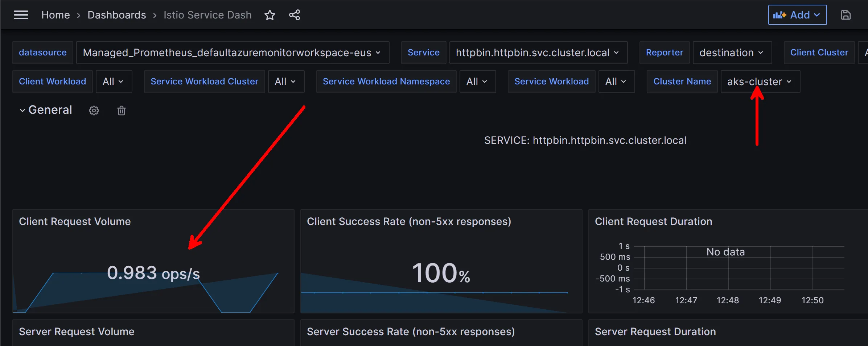Mark dashboard as favorite with star icon
The width and height of the screenshot is (868, 346).
point(270,15)
